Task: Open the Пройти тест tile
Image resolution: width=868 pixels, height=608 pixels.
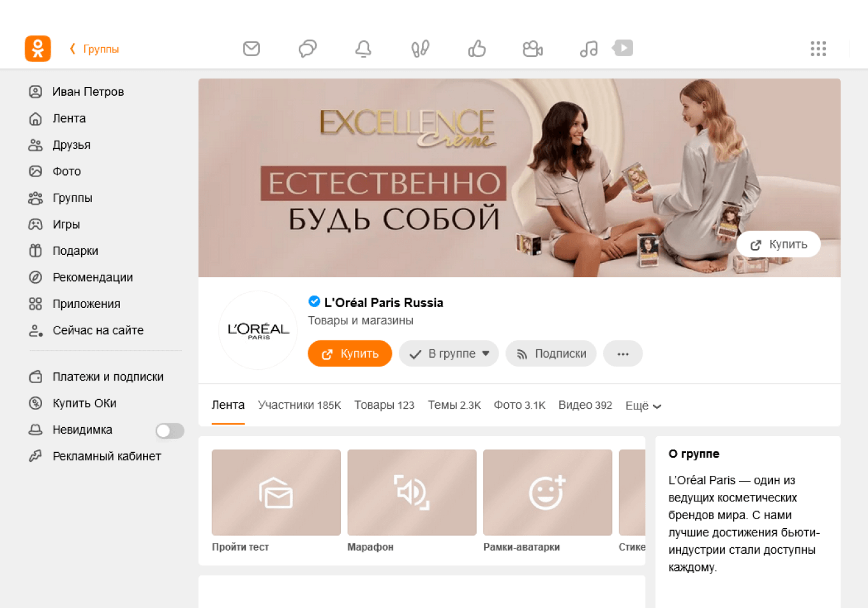Action: (276, 492)
